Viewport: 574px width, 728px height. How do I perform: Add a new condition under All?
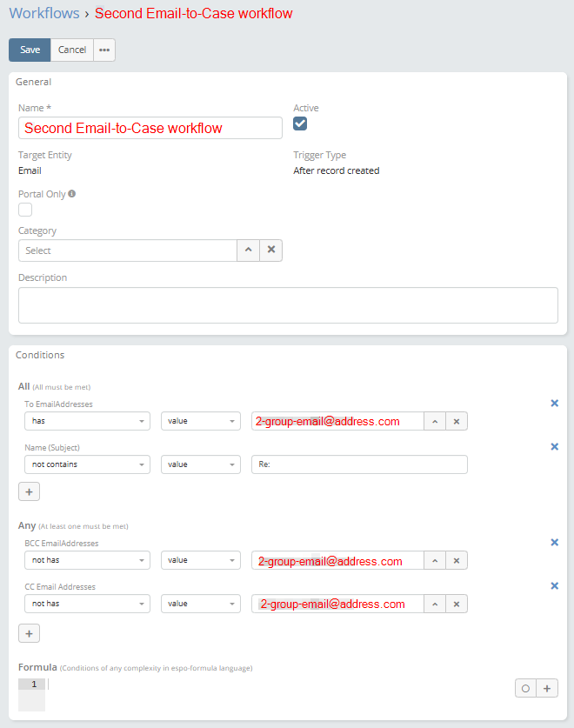tap(29, 491)
